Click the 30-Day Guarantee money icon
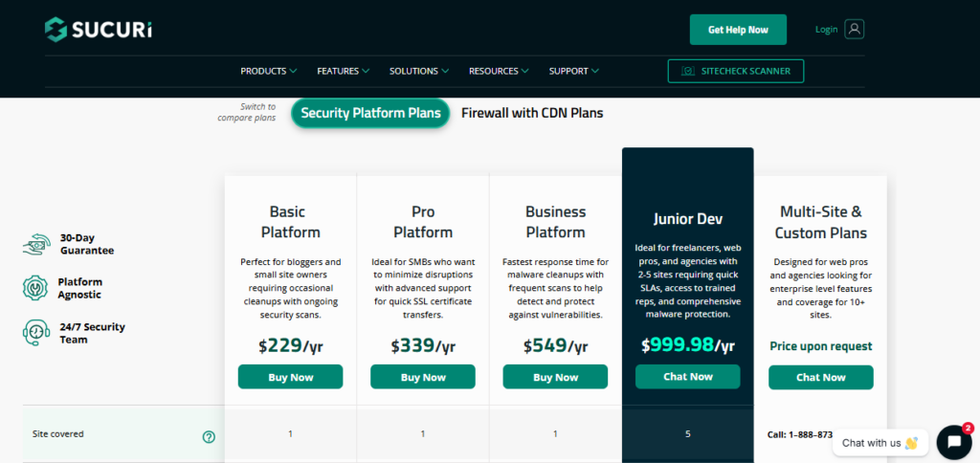The image size is (980, 463). pos(37,244)
